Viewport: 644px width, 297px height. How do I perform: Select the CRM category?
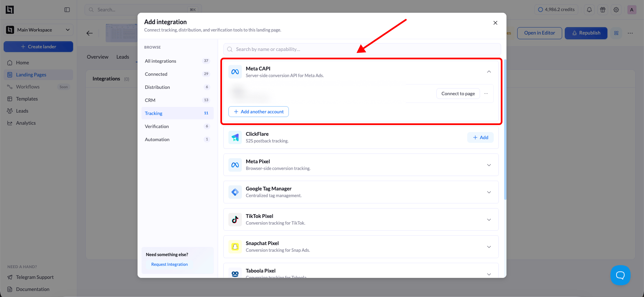(x=177, y=100)
